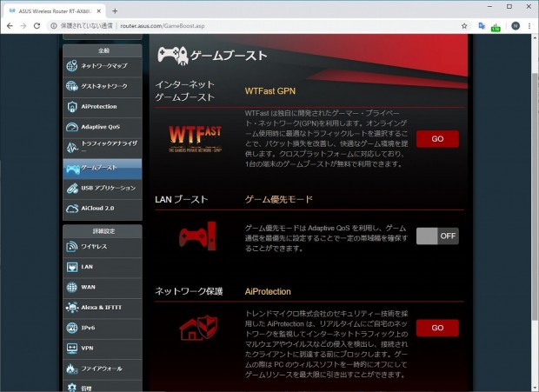Toggle the ゲーム優先モード OFF switch

click(437, 236)
